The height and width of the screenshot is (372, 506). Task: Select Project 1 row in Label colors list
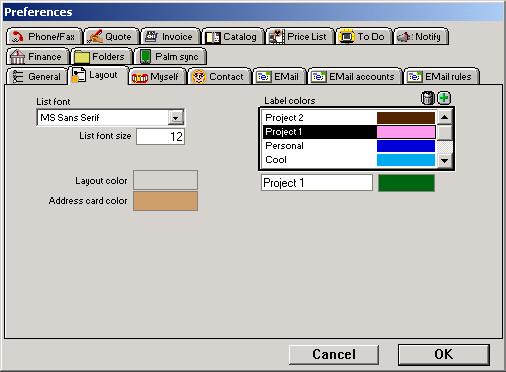click(x=349, y=132)
